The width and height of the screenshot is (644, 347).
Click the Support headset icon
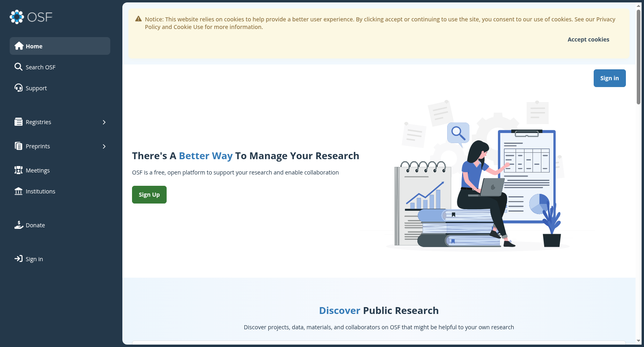coord(19,88)
